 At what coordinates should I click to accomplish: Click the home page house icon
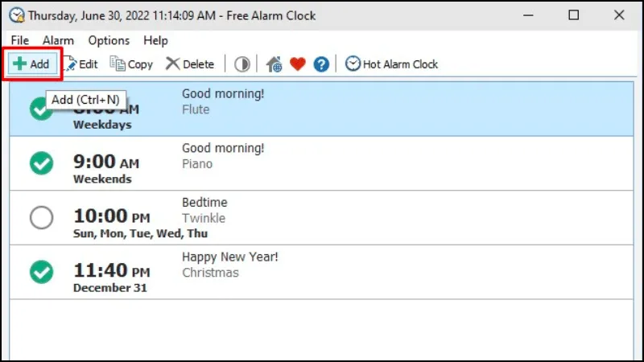click(x=275, y=64)
